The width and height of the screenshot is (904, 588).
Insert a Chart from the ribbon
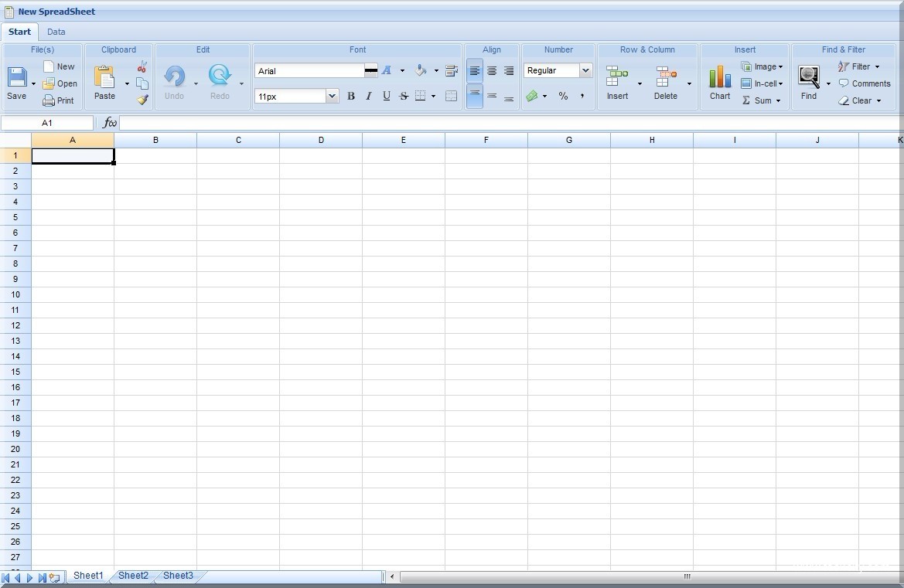click(720, 77)
